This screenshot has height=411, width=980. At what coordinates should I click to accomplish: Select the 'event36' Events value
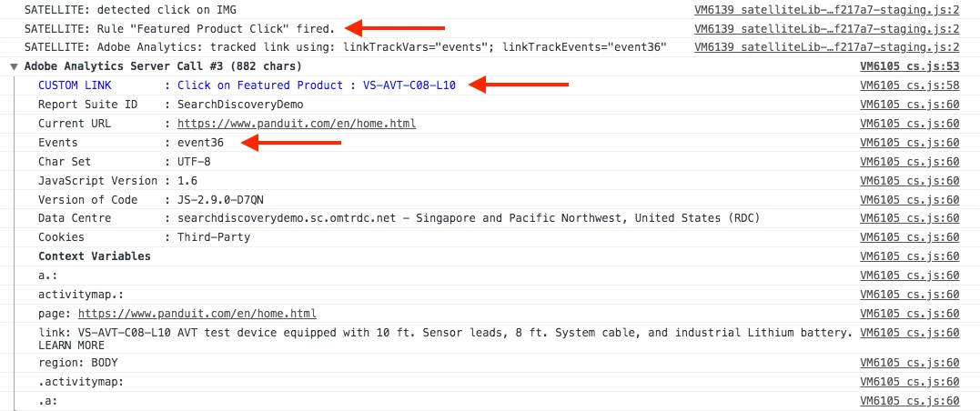tap(200, 143)
